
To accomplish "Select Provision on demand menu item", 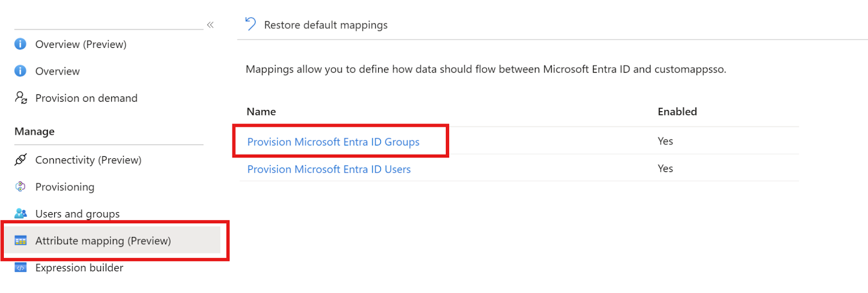I will tap(86, 98).
